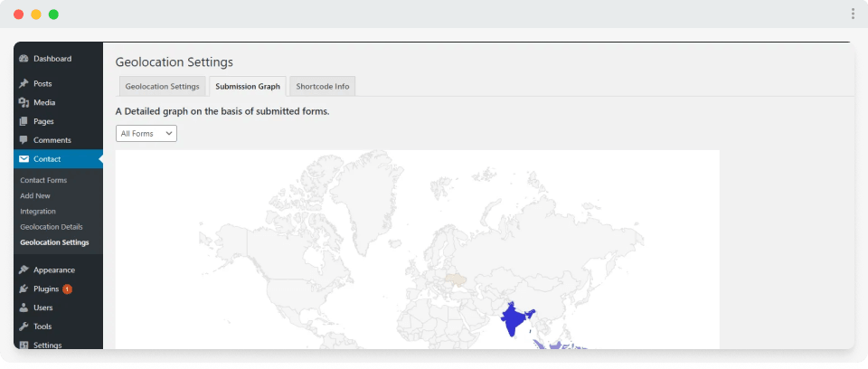Click the Comments speech bubble icon
The width and height of the screenshot is (868, 369).
click(x=24, y=140)
